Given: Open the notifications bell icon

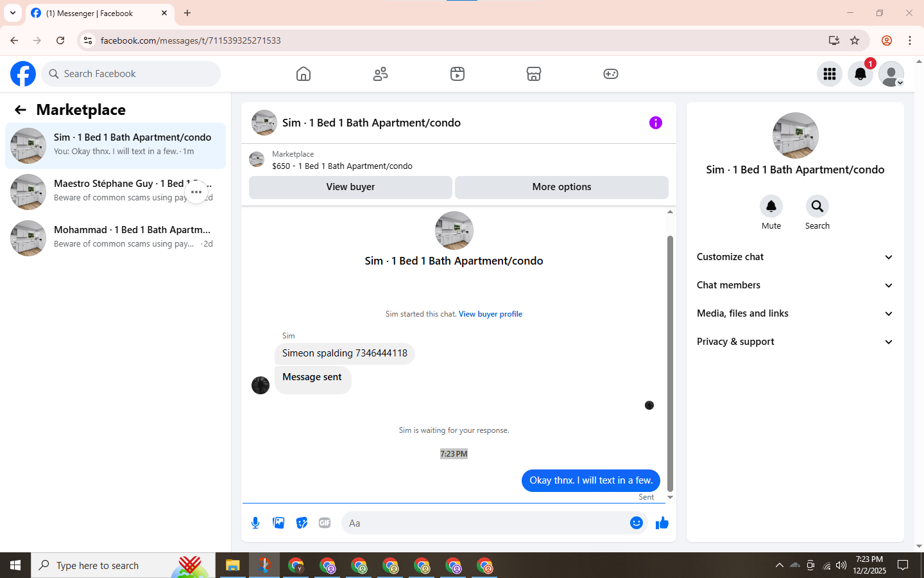Looking at the screenshot, I should pos(860,74).
